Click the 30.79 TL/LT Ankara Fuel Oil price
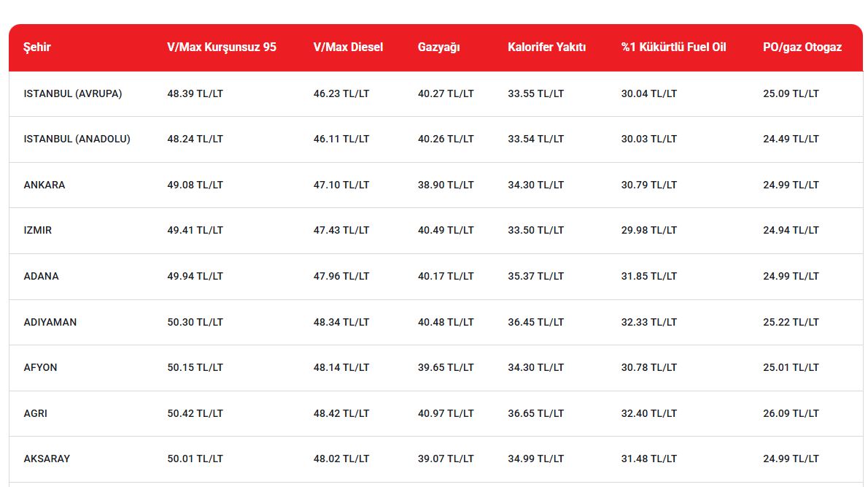 (648, 185)
